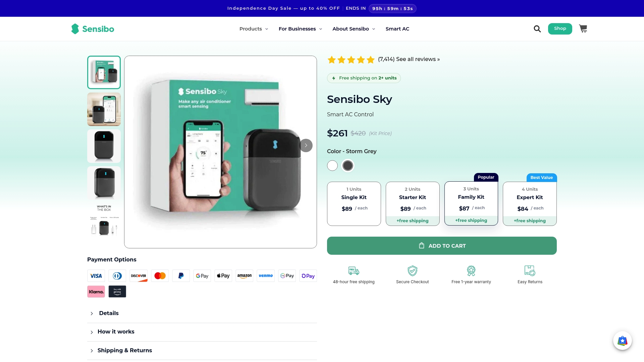The image size is (644, 362).
Task: Show the next product image with arrow
Action: tap(306, 145)
